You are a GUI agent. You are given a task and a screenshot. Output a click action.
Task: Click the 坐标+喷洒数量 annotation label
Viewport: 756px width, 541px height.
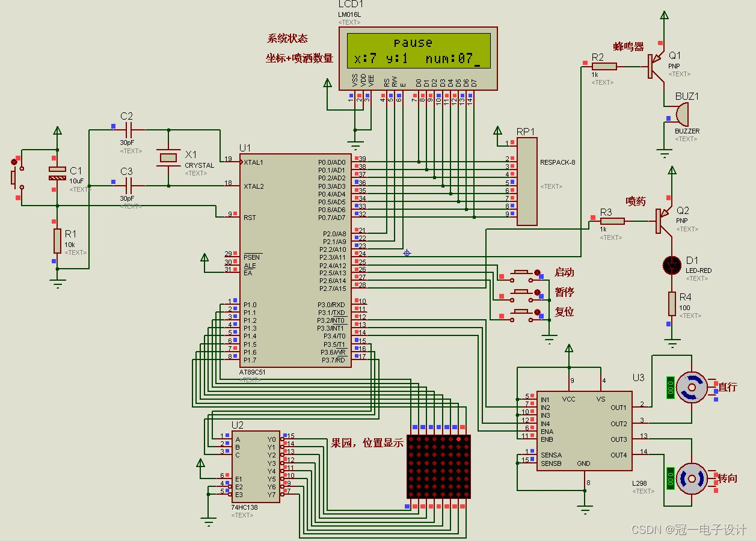pos(300,58)
